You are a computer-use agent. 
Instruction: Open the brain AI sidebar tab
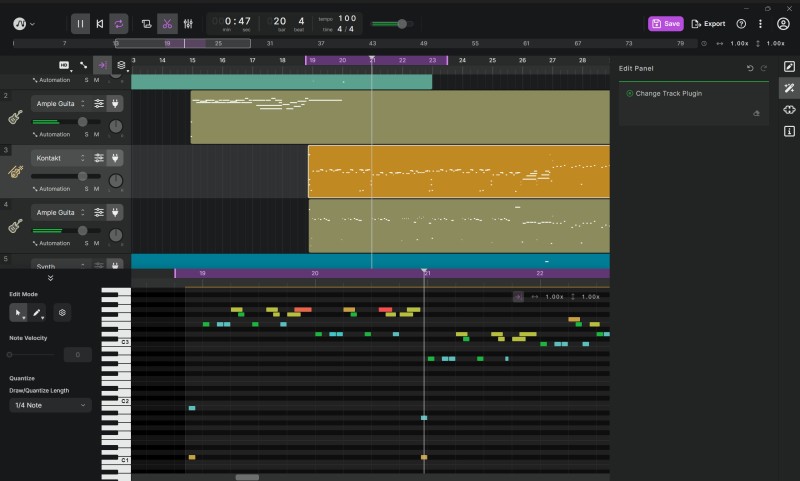[789, 110]
